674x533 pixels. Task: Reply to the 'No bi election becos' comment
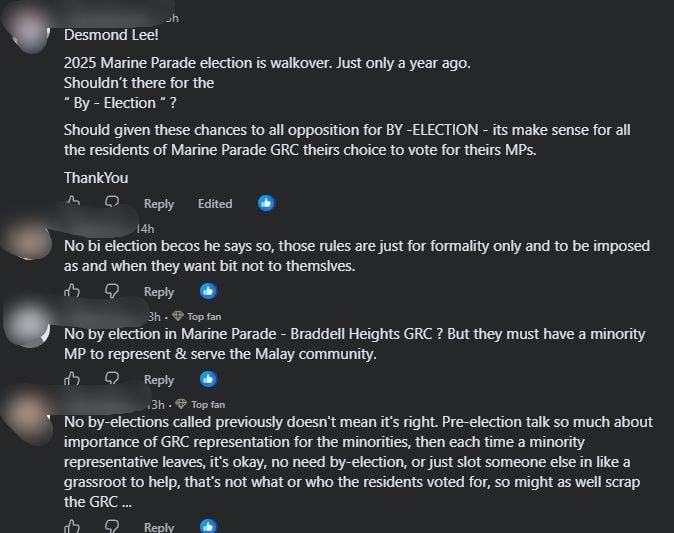pyautogui.click(x=159, y=292)
